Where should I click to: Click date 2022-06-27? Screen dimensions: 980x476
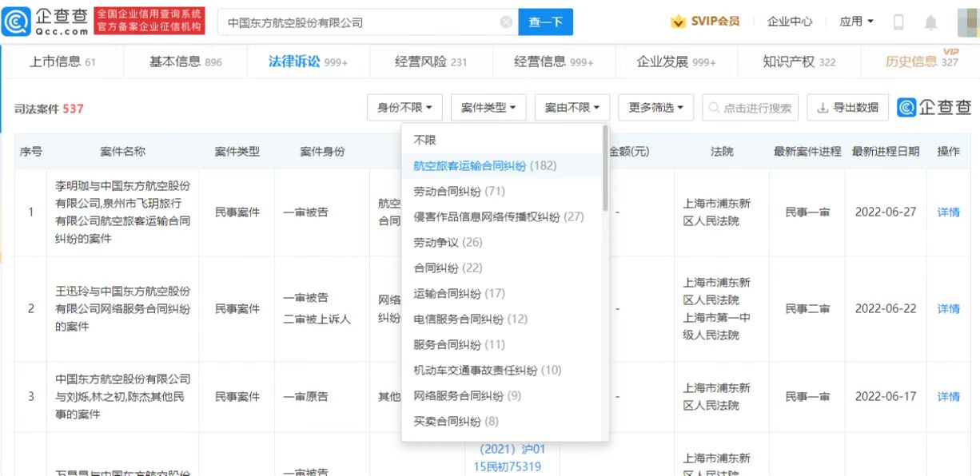[886, 212]
